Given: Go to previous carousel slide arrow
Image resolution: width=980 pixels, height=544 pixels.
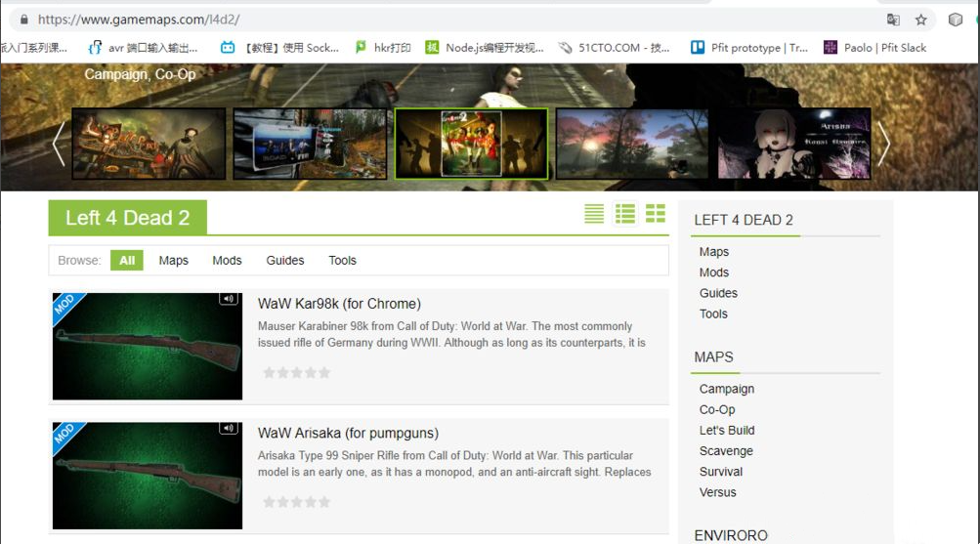Looking at the screenshot, I should tap(59, 144).
